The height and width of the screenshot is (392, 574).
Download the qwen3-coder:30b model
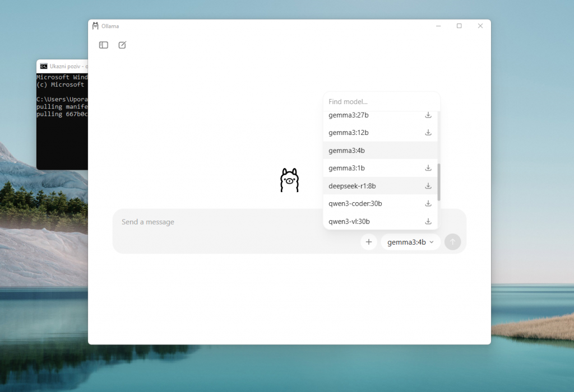tap(428, 203)
